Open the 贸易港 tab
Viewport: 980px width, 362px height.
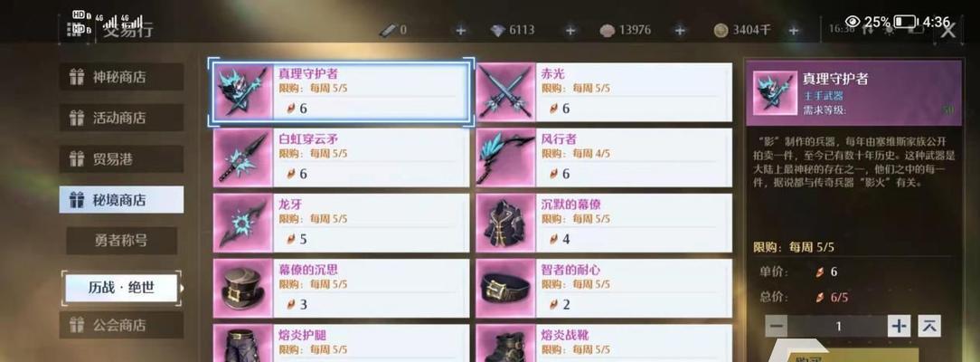[121, 158]
